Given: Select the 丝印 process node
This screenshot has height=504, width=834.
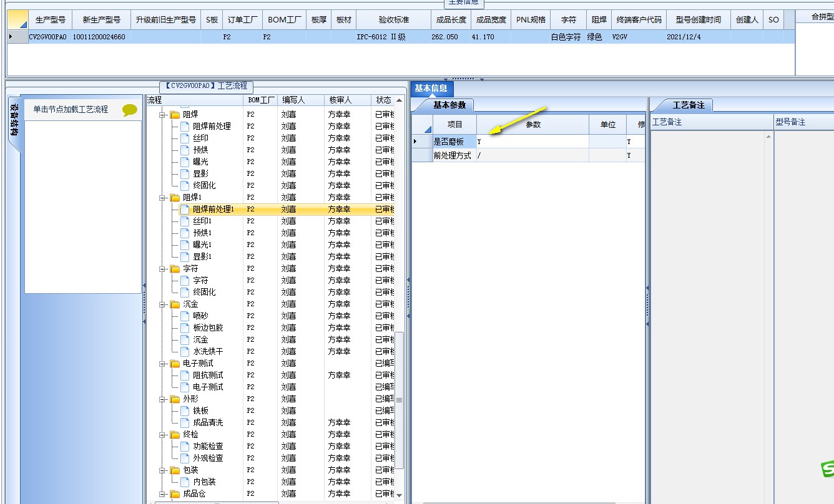Looking at the screenshot, I should [200, 138].
